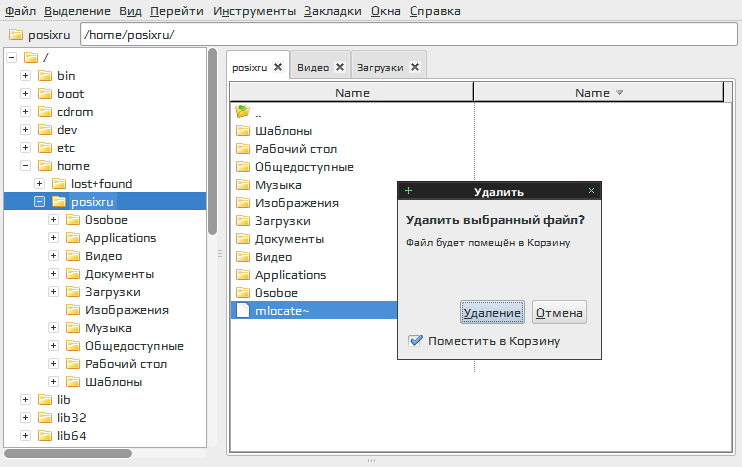Toggle the Поместить в Корзину checkbox
Screen dimensions: 742x467
coord(416,341)
